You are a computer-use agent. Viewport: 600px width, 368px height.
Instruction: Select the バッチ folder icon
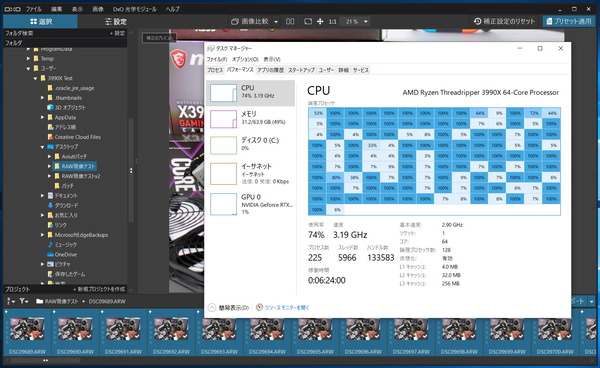pos(57,186)
